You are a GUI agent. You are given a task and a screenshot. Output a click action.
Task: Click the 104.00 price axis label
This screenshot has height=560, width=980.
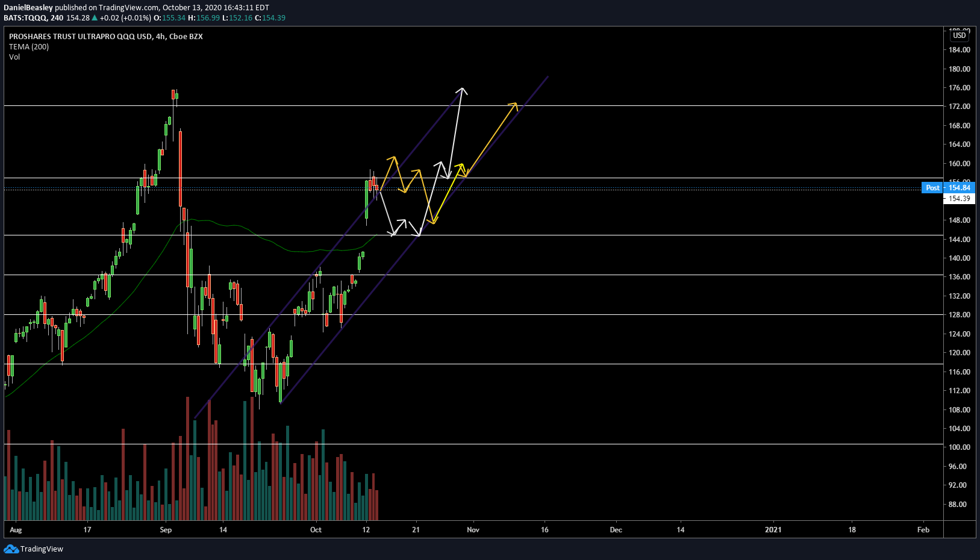960,429
